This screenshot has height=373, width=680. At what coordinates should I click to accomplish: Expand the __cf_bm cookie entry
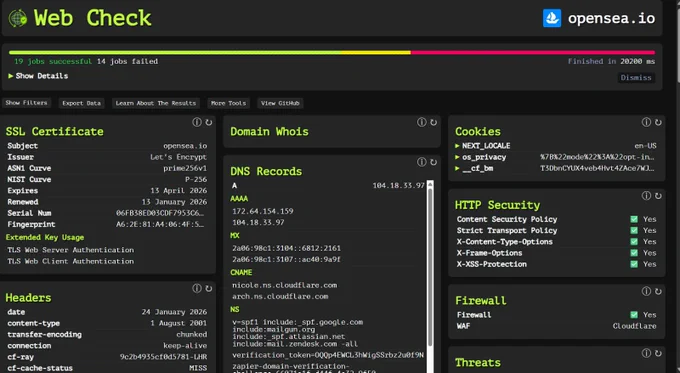[x=457, y=169]
